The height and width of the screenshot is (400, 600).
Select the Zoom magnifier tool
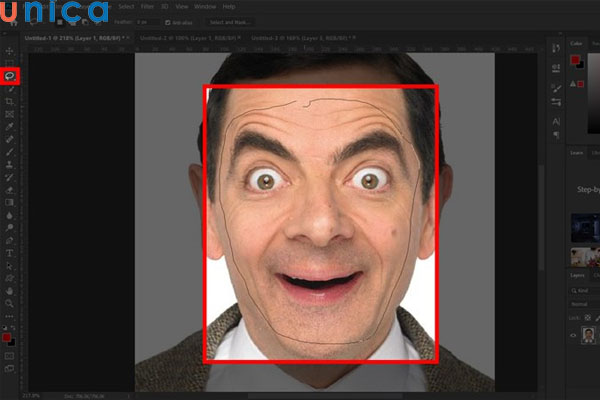[x=11, y=305]
